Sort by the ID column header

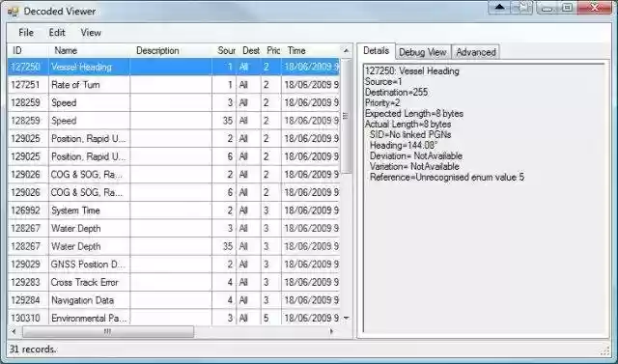pyautogui.click(x=28, y=50)
